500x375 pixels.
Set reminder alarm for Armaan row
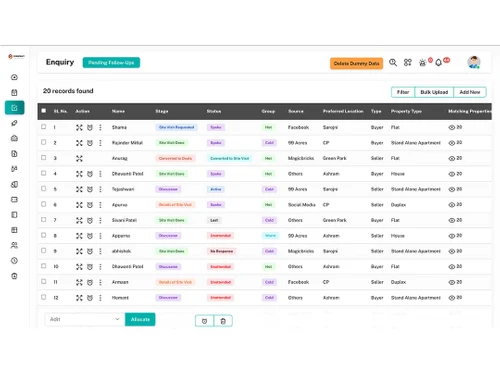[90, 282]
